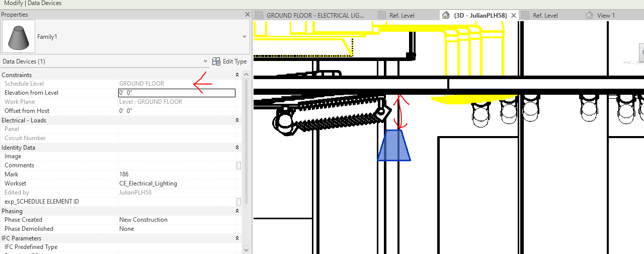This screenshot has width=644, height=254.
Task: Select the blue cone Data Device in view
Action: [x=394, y=146]
